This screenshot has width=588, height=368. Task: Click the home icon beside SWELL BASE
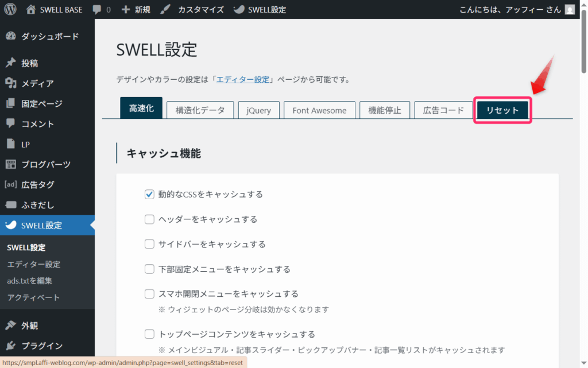click(31, 9)
